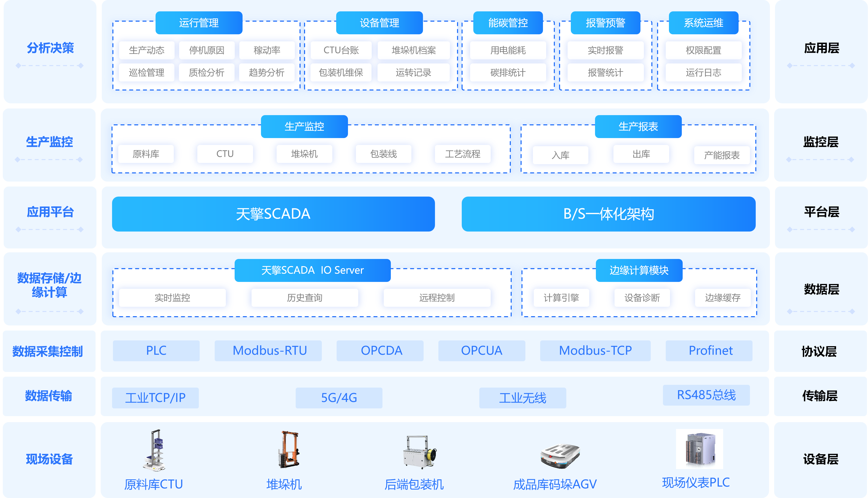
Task: Open 出库 report
Action: [x=641, y=154]
